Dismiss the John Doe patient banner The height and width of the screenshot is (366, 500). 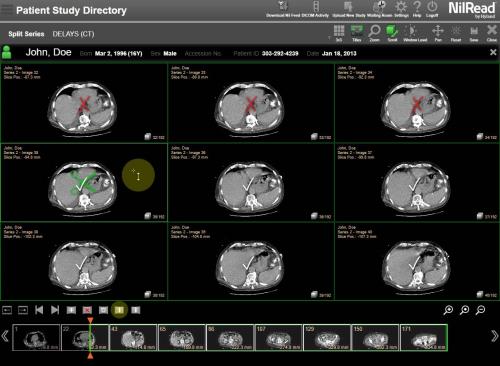(493, 52)
